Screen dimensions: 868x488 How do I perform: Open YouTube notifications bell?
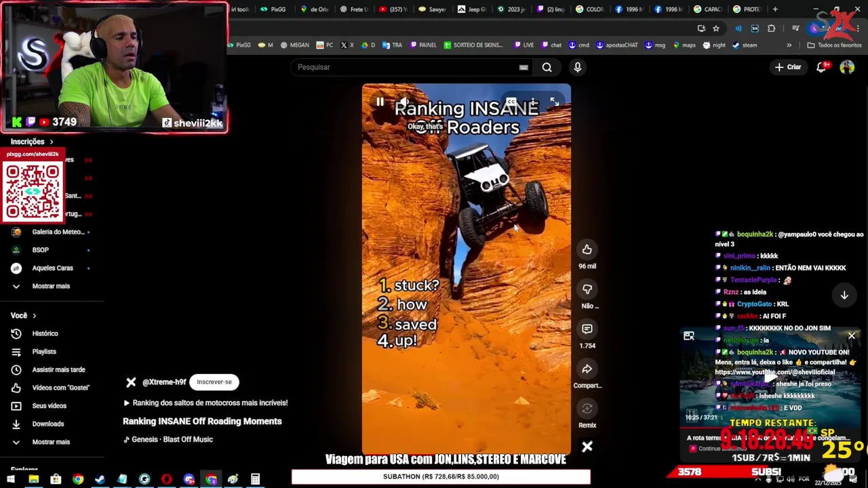tap(822, 67)
